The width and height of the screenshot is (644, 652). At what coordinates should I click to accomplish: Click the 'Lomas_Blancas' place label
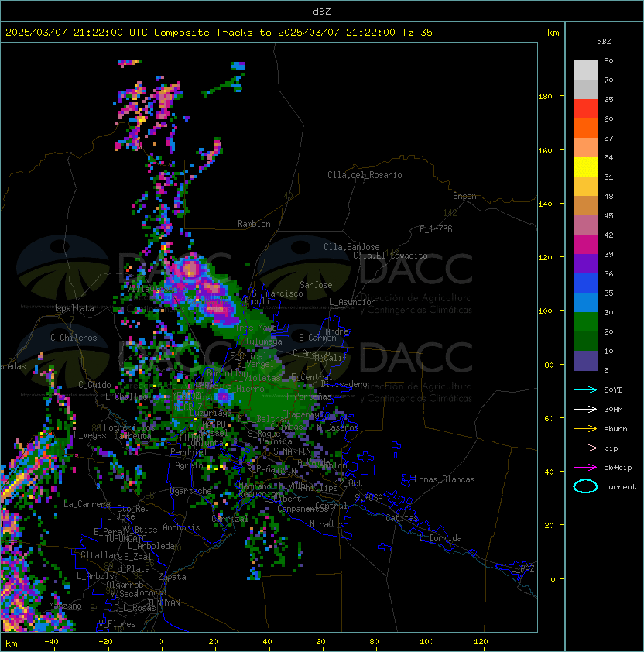point(444,479)
